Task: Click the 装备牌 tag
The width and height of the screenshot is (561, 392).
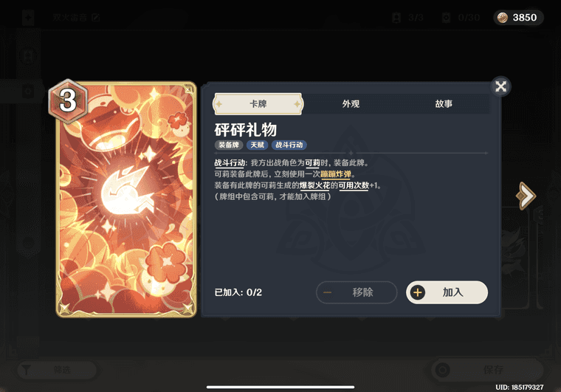Action: click(x=229, y=145)
